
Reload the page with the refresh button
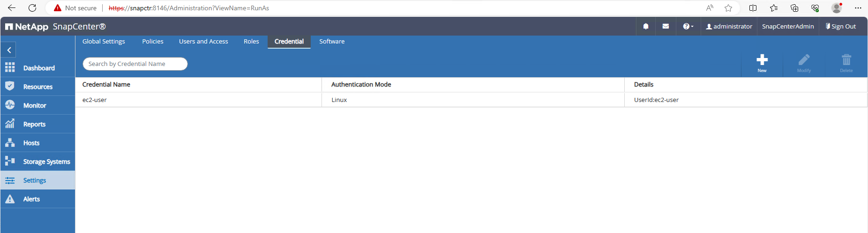pyautogui.click(x=32, y=8)
